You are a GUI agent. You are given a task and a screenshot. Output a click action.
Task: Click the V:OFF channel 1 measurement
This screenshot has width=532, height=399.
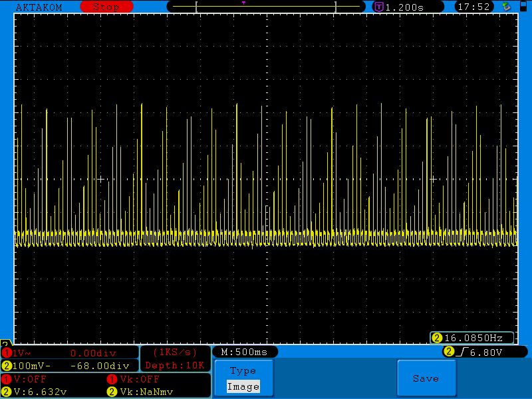(x=30, y=379)
